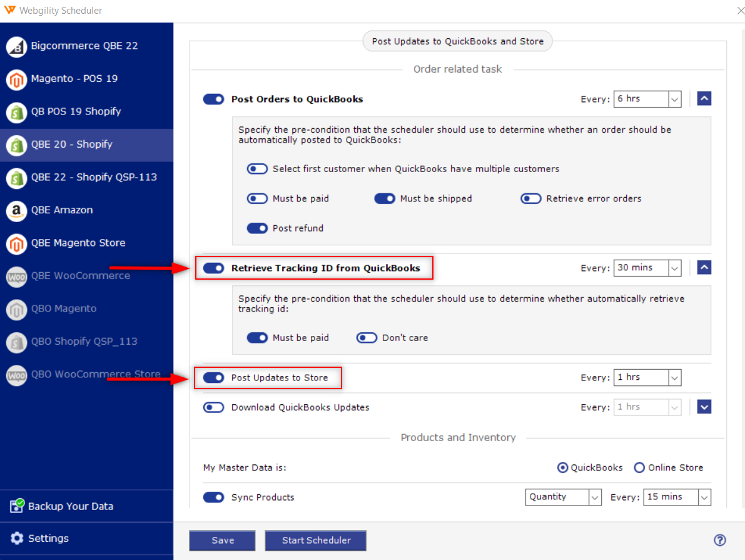Viewport: 745px width, 560px height.
Task: Enable Download QuickBooks Updates switch
Action: (x=213, y=407)
